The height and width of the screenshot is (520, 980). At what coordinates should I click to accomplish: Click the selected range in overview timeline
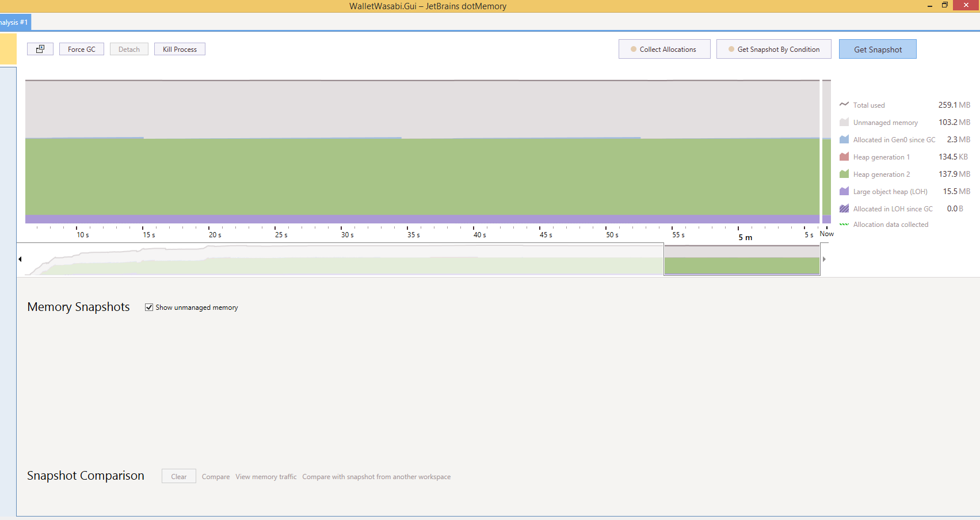point(742,260)
